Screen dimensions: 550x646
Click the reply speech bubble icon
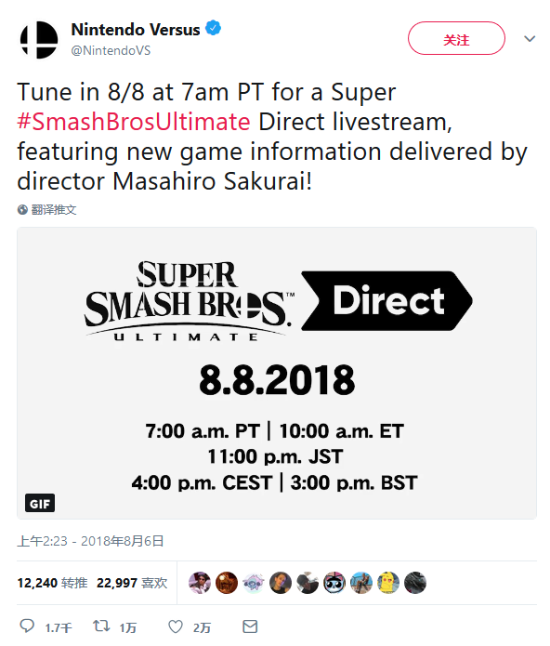pos(27,626)
